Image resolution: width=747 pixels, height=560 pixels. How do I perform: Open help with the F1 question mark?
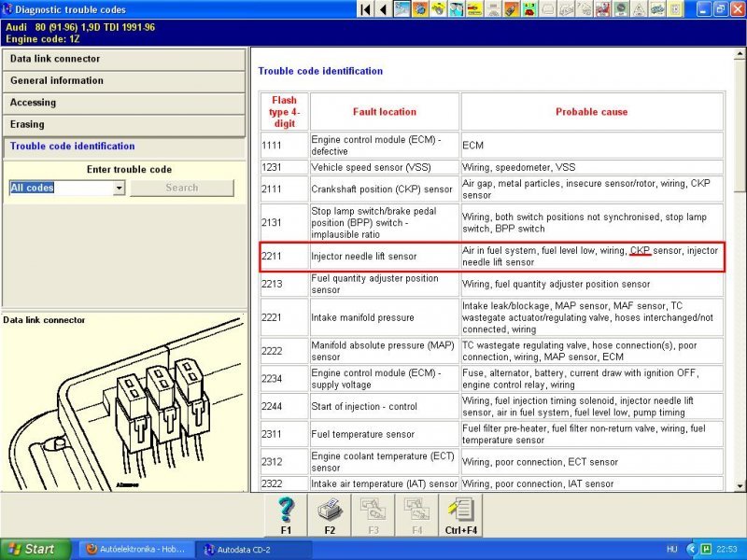click(x=286, y=515)
